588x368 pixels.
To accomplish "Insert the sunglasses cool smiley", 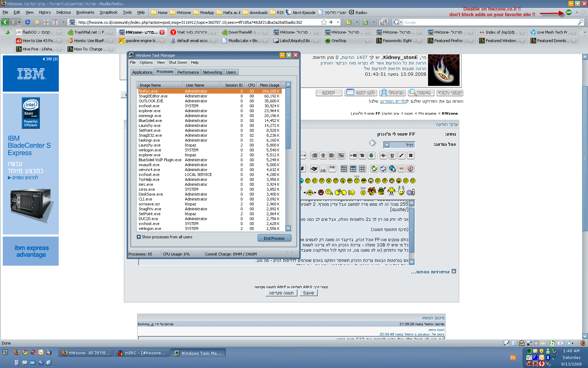I will tap(364, 180).
